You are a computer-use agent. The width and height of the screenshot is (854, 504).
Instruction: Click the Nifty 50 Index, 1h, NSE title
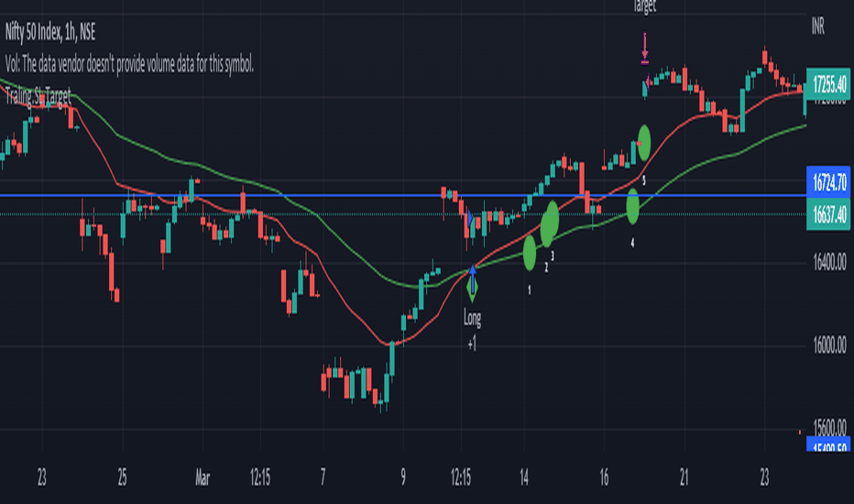50,32
